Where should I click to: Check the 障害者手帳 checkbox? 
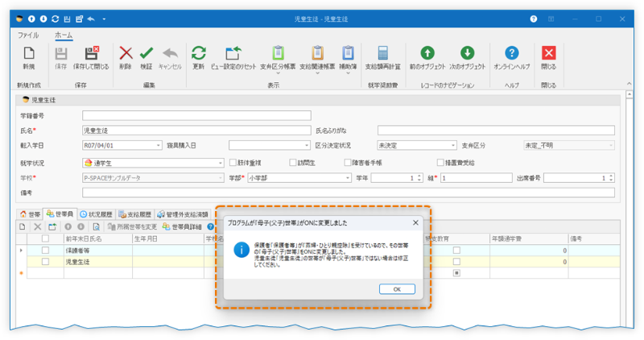(x=348, y=162)
